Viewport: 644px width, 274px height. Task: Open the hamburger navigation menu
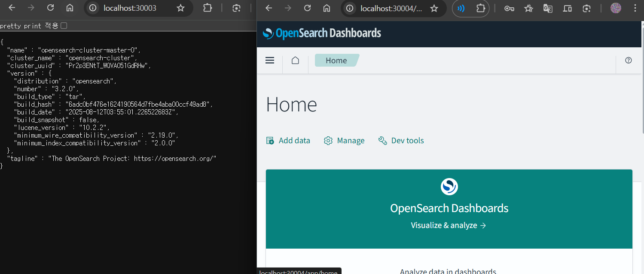(x=270, y=61)
